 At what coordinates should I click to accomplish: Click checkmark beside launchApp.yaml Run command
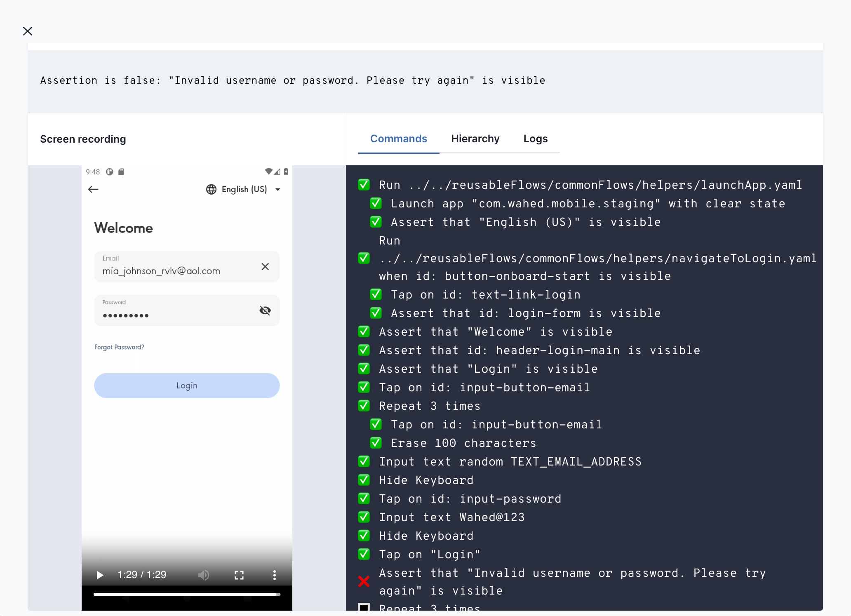point(364,185)
